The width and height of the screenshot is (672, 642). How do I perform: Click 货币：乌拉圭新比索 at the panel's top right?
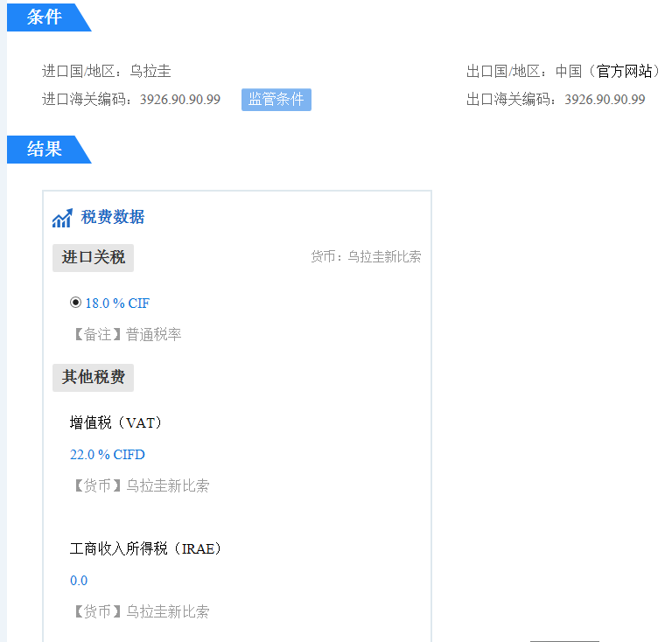pos(366,256)
